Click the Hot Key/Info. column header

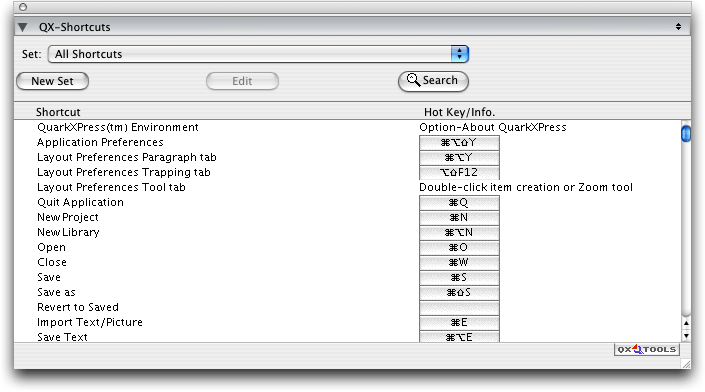pos(459,112)
